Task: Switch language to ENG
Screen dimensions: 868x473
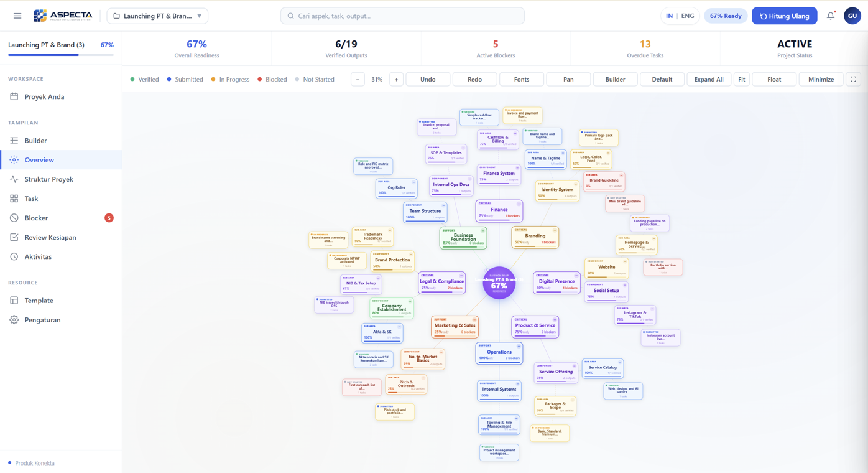Action: point(688,16)
